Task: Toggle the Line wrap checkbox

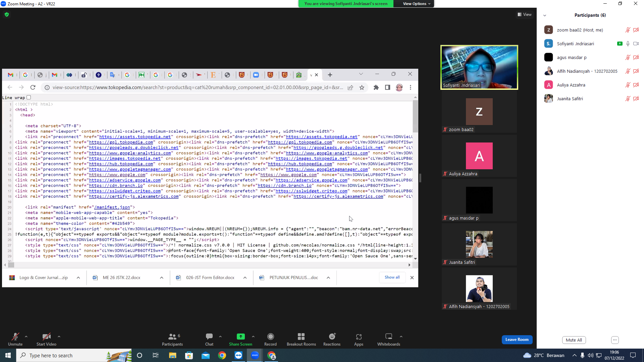Action: click(x=29, y=98)
